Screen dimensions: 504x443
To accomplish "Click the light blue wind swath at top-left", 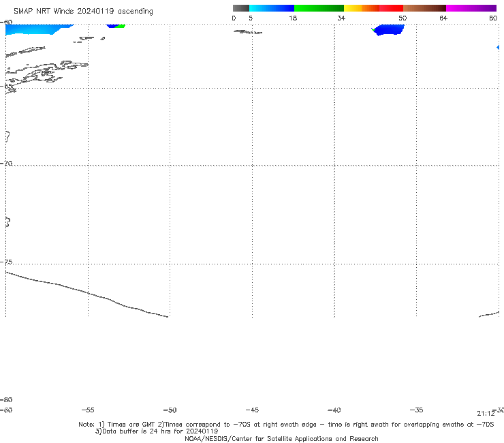I will pyautogui.click(x=35, y=29).
